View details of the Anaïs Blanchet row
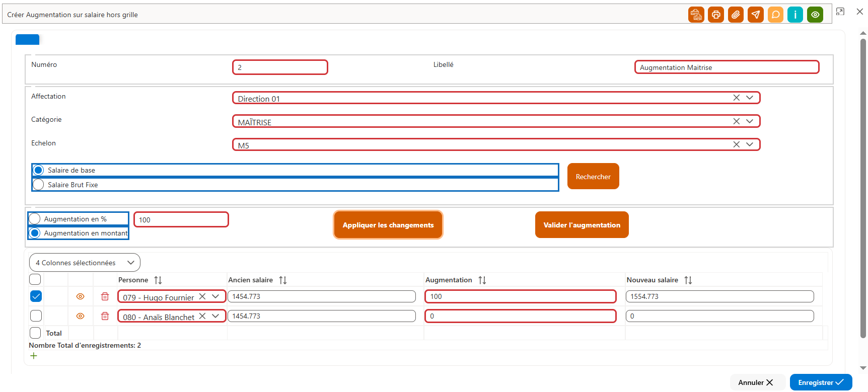This screenshot has width=868, height=392. click(x=80, y=316)
